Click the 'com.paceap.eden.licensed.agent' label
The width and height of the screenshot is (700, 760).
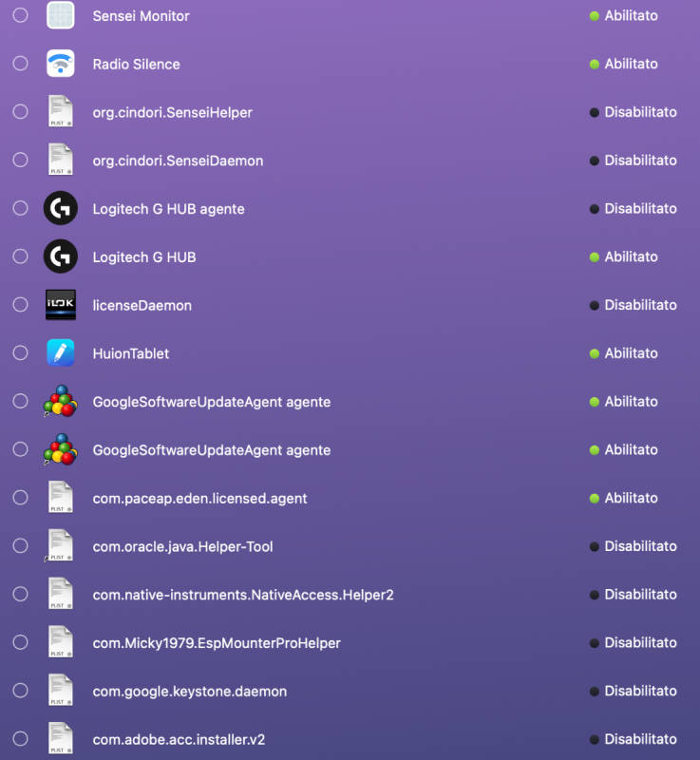199,498
